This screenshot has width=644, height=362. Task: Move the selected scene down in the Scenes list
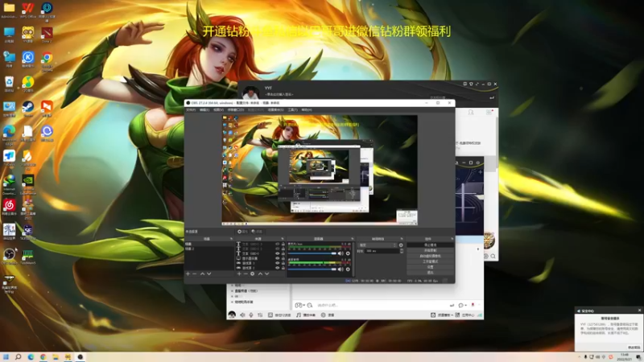[x=209, y=274]
